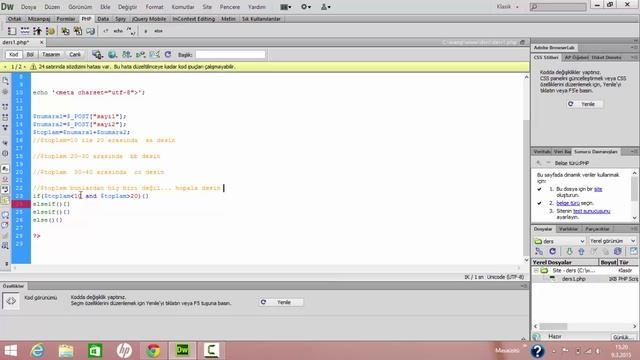Viewport: 640px width, 360px height.
Task: Close the ders1.php document tab
Action: [41, 42]
